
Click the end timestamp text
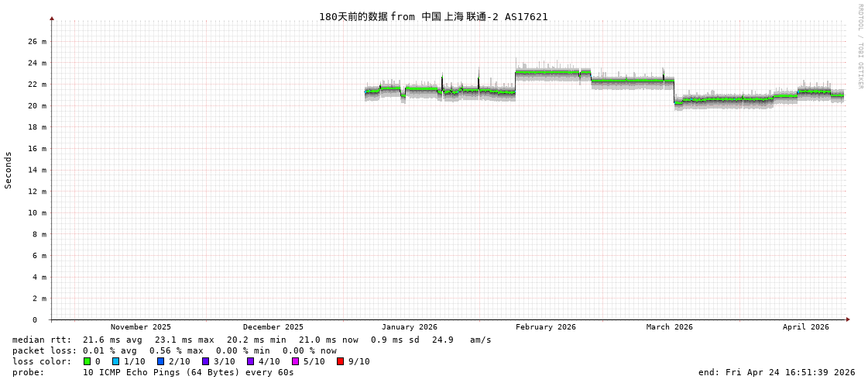[x=776, y=372]
